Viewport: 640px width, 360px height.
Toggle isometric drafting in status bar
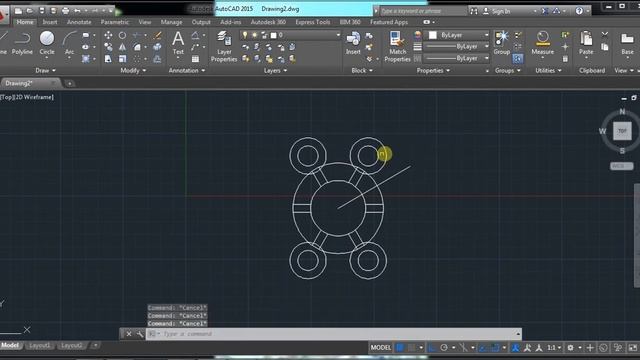pyautogui.click(x=463, y=348)
